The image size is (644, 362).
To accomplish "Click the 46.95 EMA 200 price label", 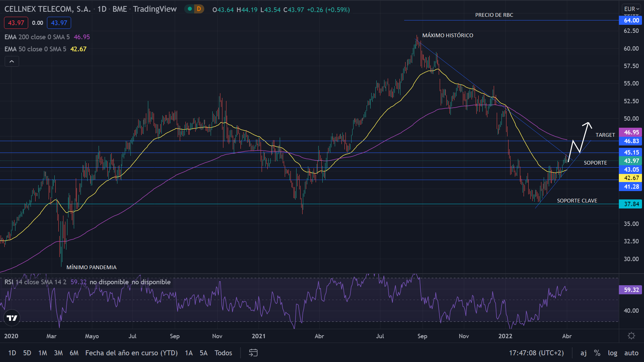I will [631, 132].
